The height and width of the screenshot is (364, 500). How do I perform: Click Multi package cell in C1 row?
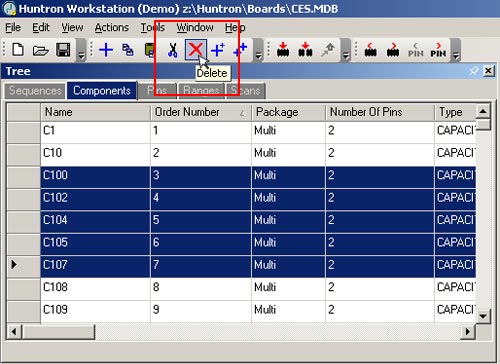(x=288, y=132)
